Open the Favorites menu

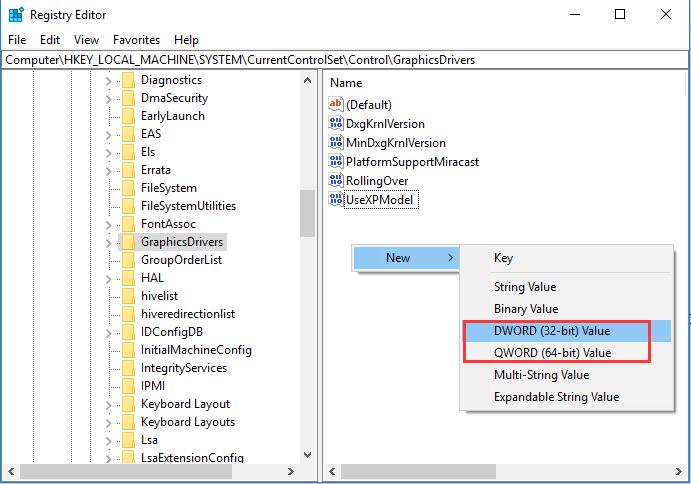coord(136,40)
